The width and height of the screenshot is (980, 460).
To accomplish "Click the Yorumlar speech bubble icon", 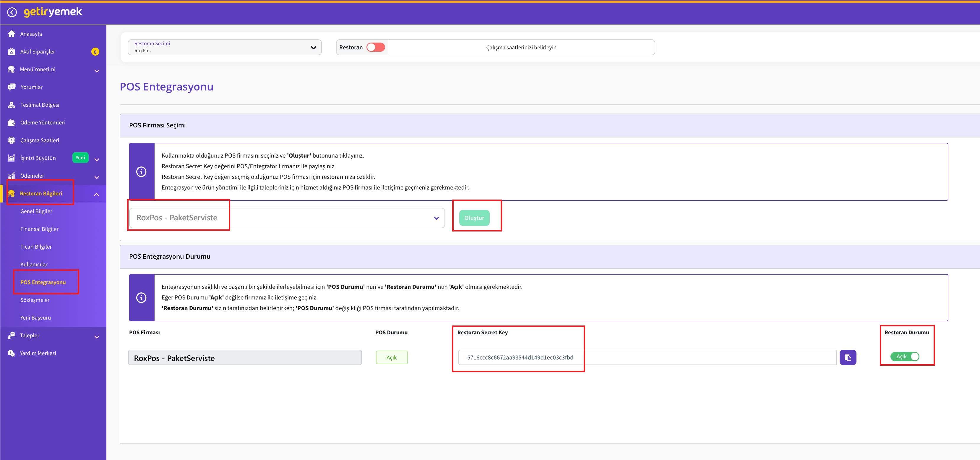I will pyautogui.click(x=12, y=87).
